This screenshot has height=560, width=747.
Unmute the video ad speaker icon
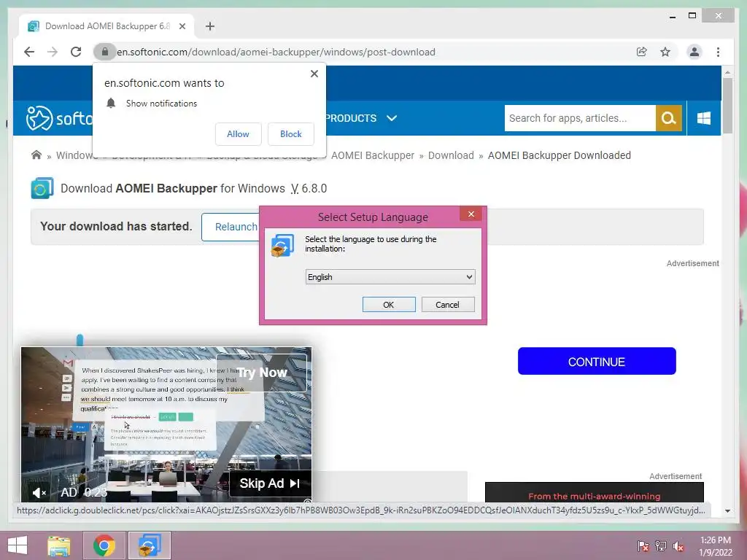click(39, 493)
